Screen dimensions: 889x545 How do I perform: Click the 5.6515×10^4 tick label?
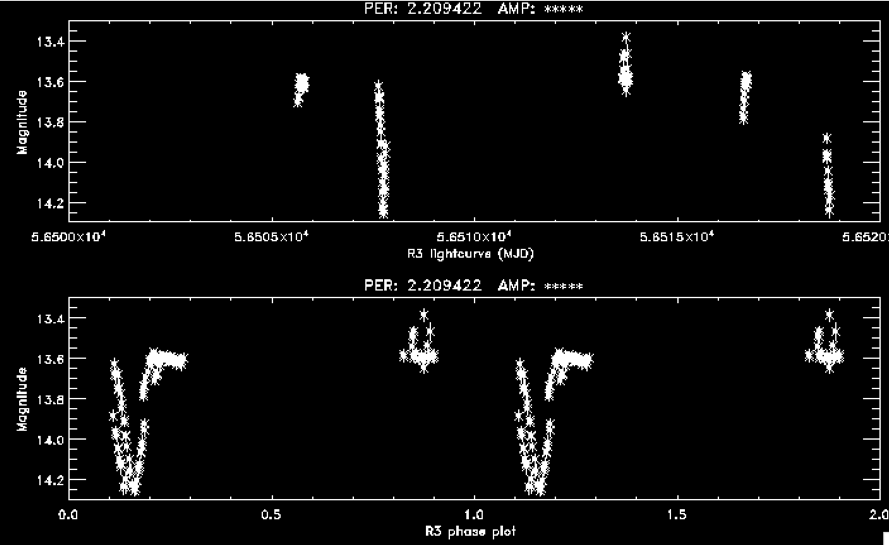click(x=677, y=237)
